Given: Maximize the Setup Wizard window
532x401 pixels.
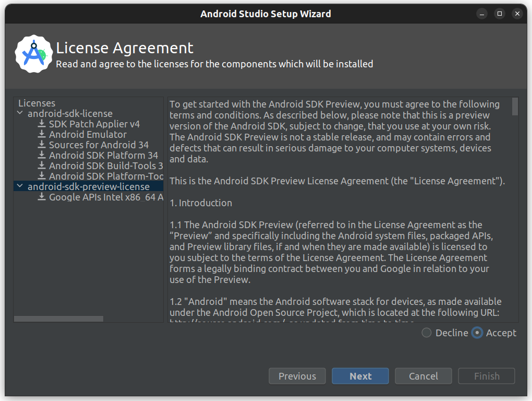Looking at the screenshot, I should click(x=500, y=14).
